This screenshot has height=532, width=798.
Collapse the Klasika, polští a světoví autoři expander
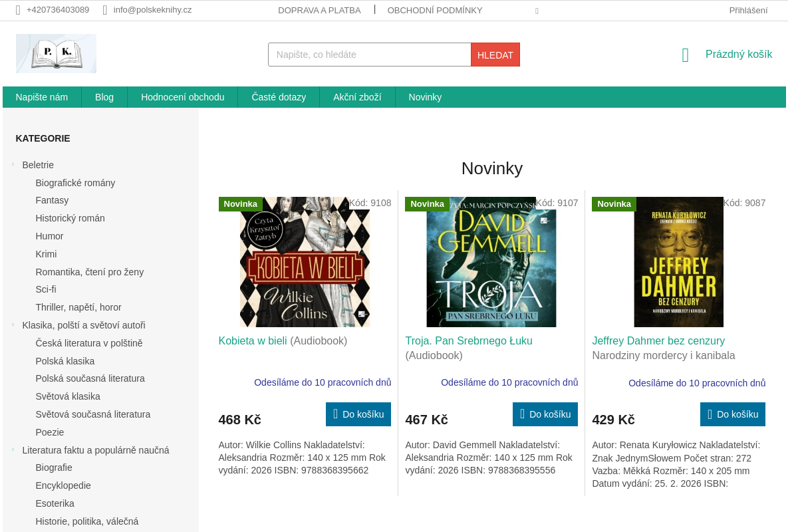coord(13,325)
